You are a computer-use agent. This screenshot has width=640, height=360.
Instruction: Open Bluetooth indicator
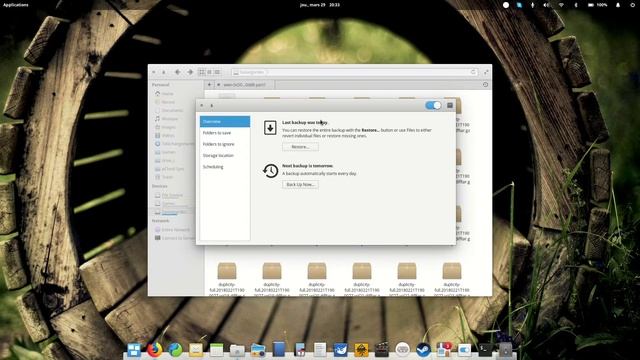[x=576, y=5]
